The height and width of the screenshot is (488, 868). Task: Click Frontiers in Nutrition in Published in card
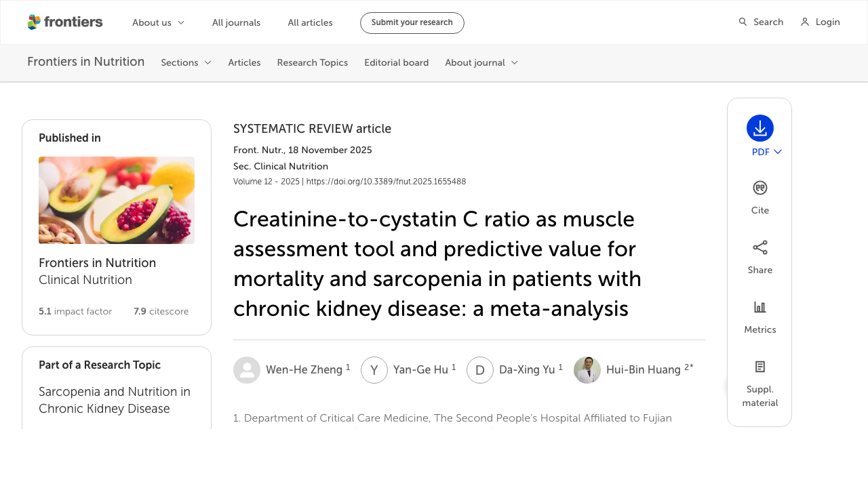(98, 262)
